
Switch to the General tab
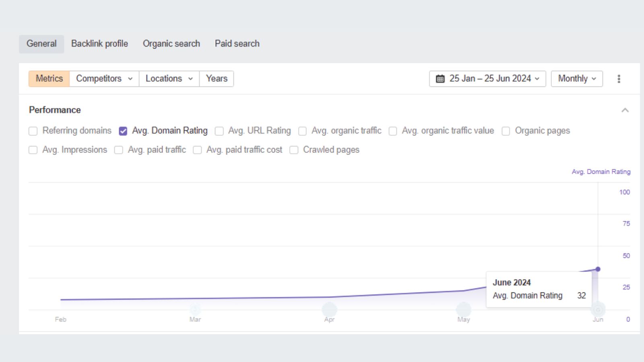41,44
